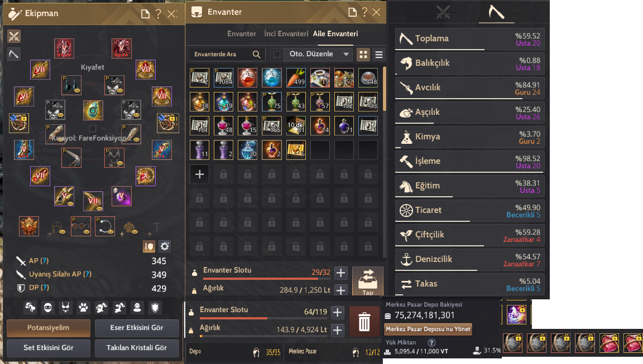Switch to list view in inventory

tap(379, 55)
